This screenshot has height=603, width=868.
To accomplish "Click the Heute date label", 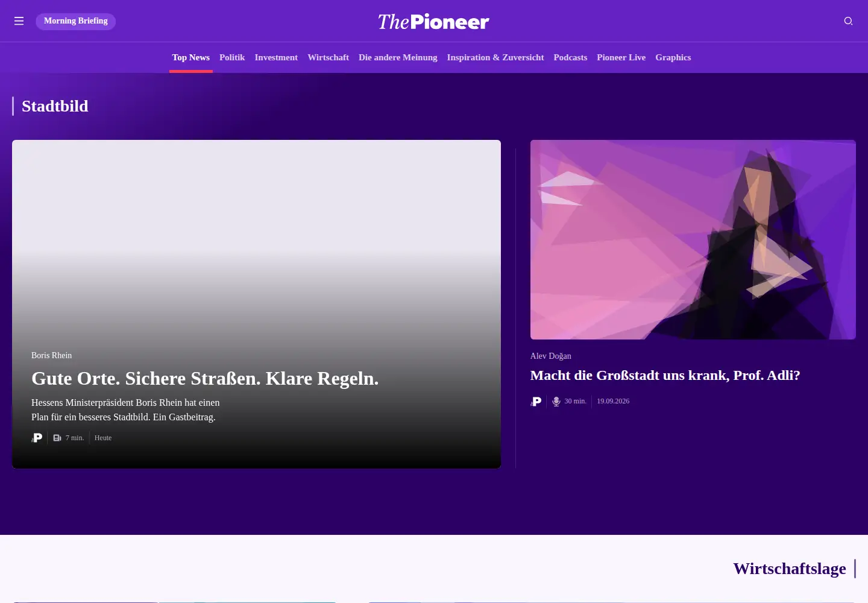I will [103, 438].
